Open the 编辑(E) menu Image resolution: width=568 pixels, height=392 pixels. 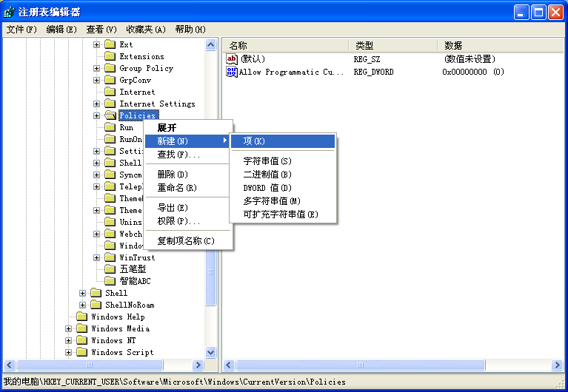(x=61, y=30)
